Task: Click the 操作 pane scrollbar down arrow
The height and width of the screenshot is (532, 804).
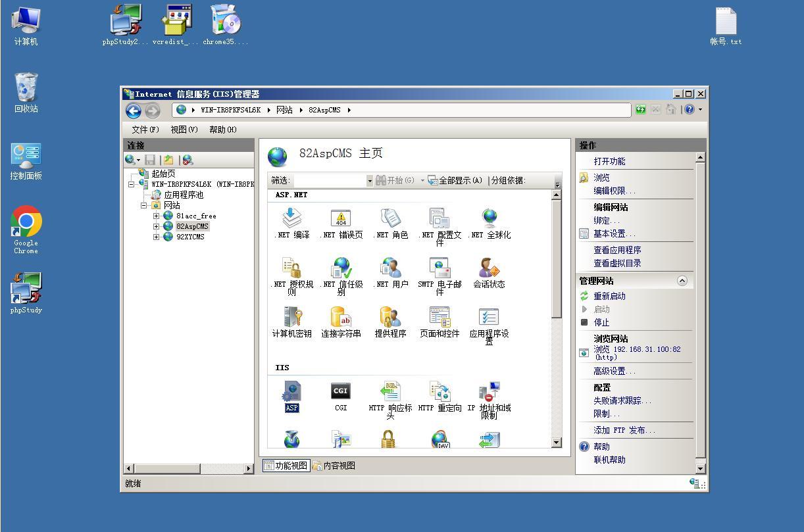Action: coord(700,468)
